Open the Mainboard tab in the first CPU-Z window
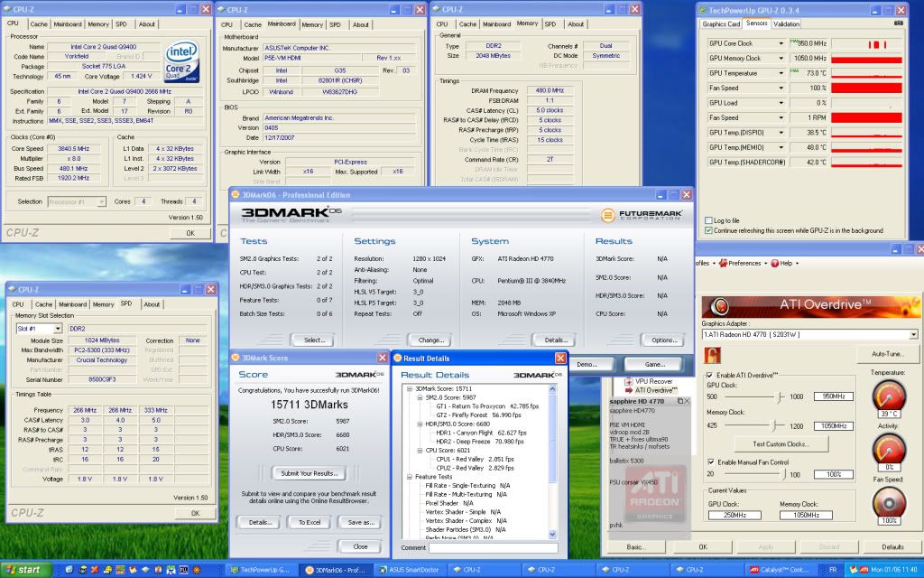The image size is (924, 578). pyautogui.click(x=66, y=24)
